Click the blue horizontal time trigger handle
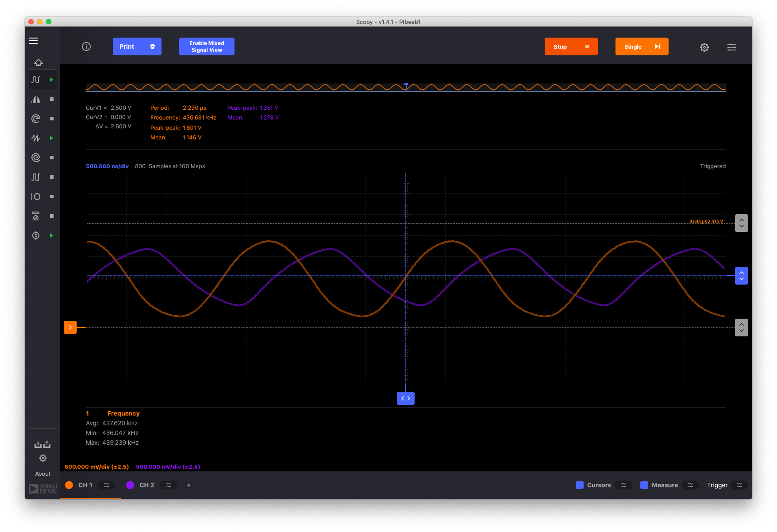Viewport: 777px width, 532px height. pyautogui.click(x=406, y=398)
